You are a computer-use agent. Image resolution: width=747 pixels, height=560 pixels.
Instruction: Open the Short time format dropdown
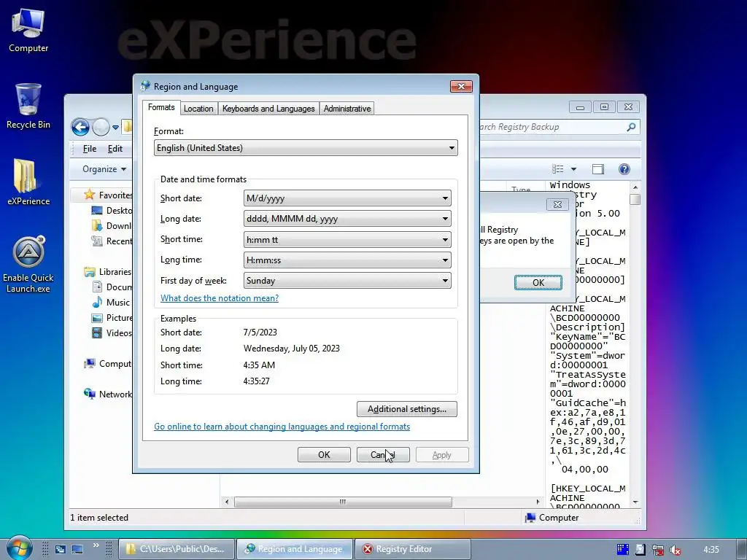click(x=347, y=239)
